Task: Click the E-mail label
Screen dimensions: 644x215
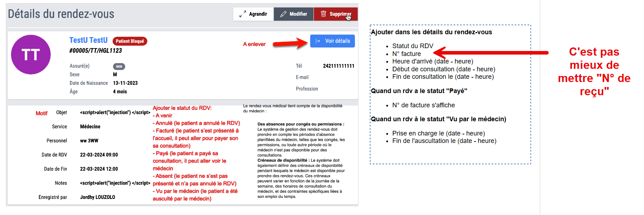Action: [x=302, y=77]
